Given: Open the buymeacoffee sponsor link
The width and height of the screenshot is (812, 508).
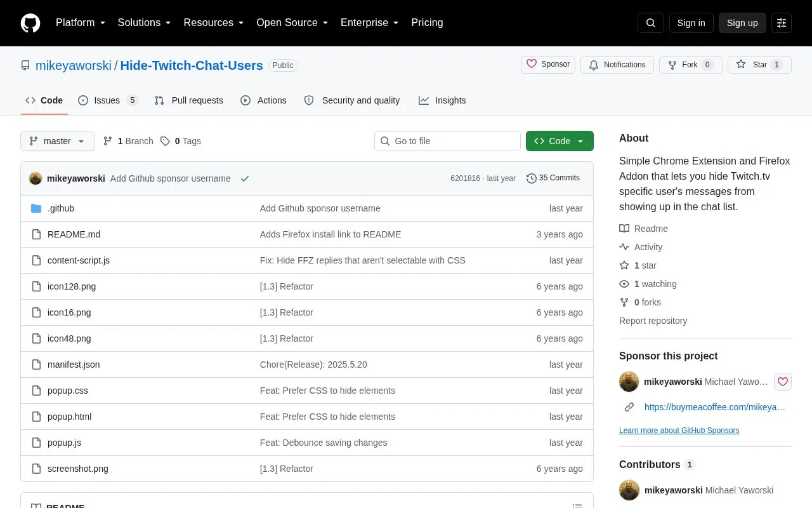Looking at the screenshot, I should 715,407.
